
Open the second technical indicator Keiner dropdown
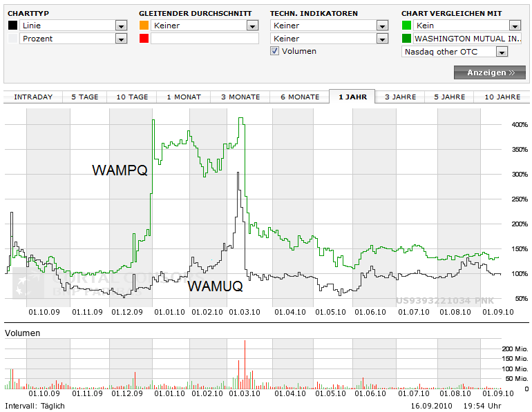(330, 39)
